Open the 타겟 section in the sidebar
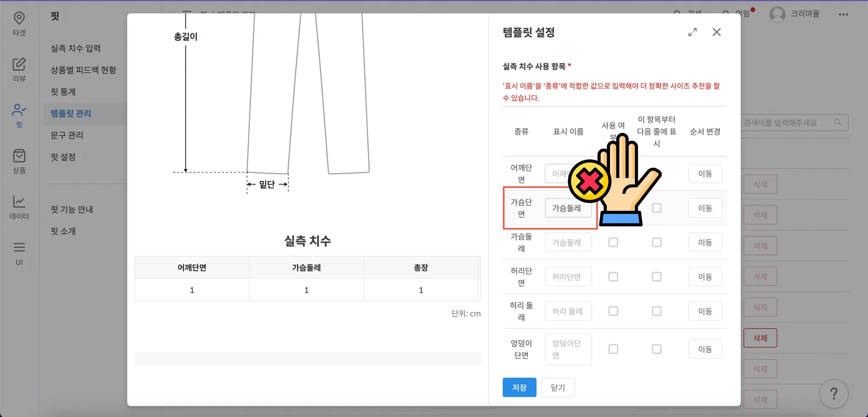868x417 pixels. click(19, 24)
